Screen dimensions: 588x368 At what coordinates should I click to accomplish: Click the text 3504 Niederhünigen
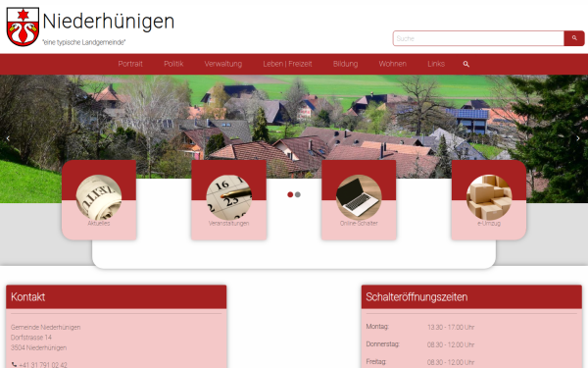coord(38,347)
